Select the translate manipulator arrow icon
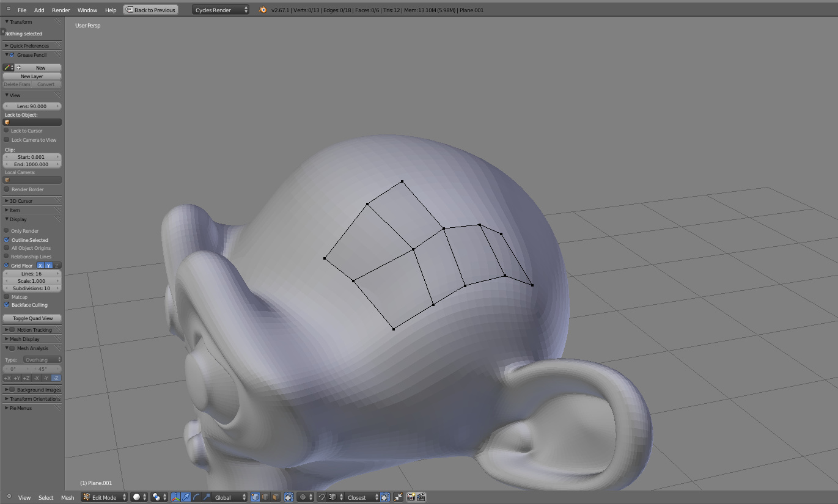 click(x=186, y=497)
